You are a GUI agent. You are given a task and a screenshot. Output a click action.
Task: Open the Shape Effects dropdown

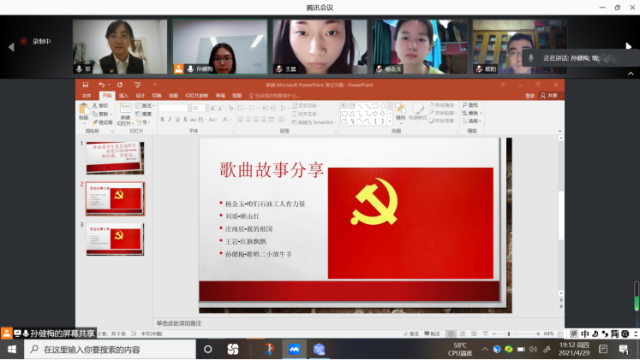pyautogui.click(x=443, y=121)
